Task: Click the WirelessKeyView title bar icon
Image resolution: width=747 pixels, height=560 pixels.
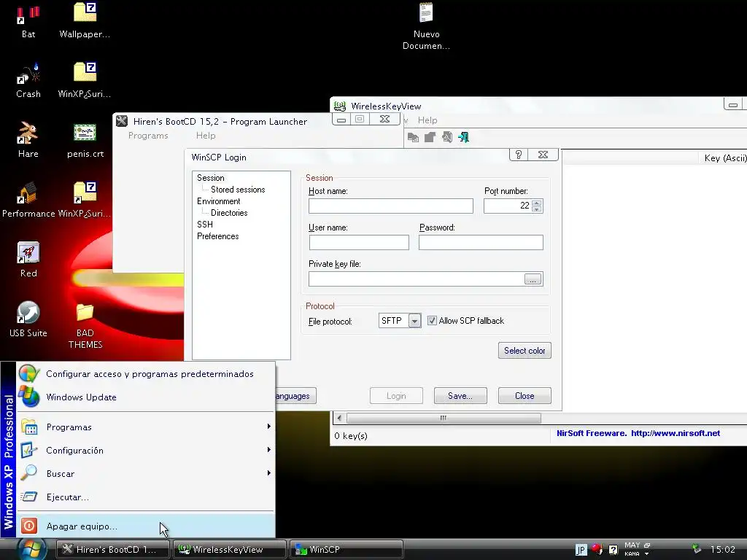Action: [x=340, y=106]
